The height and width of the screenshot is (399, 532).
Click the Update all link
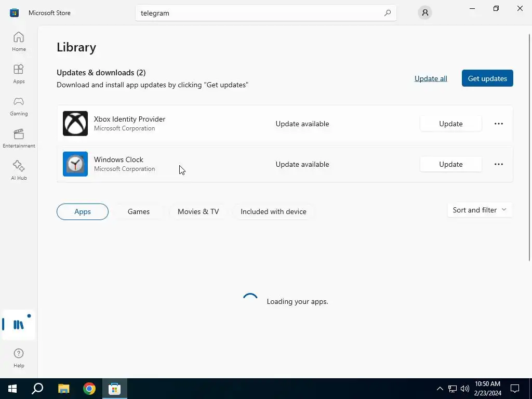tap(431, 78)
